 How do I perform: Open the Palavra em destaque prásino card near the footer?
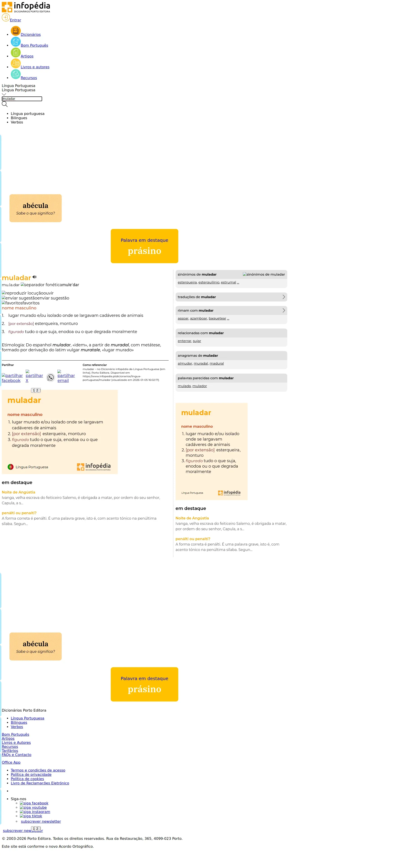(x=145, y=684)
